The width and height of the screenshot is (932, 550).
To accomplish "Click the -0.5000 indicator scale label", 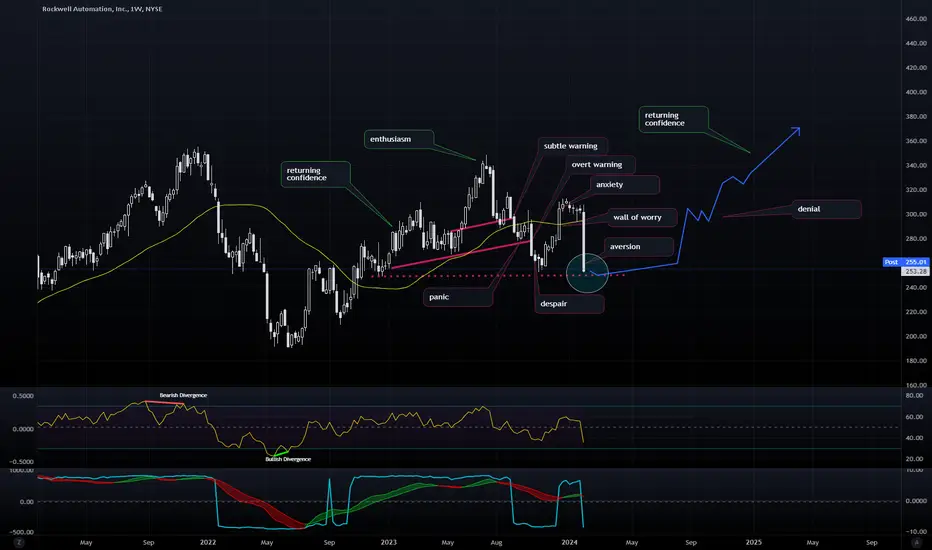I will coord(21,461).
